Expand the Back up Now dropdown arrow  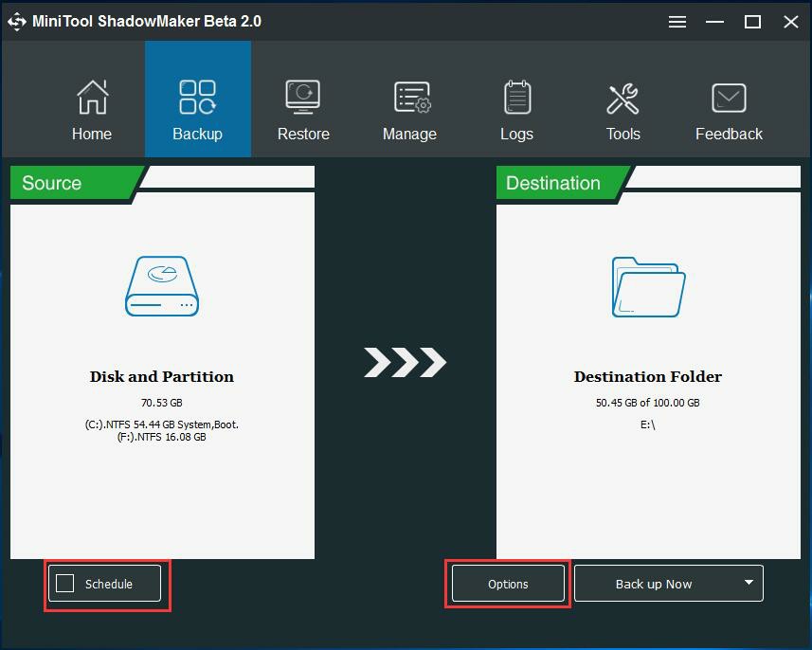pos(749,583)
